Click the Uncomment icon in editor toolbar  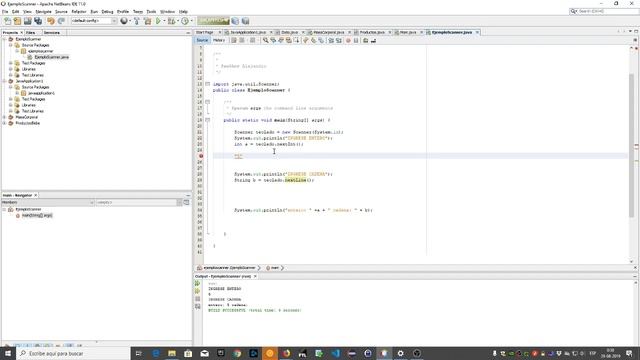point(373,40)
